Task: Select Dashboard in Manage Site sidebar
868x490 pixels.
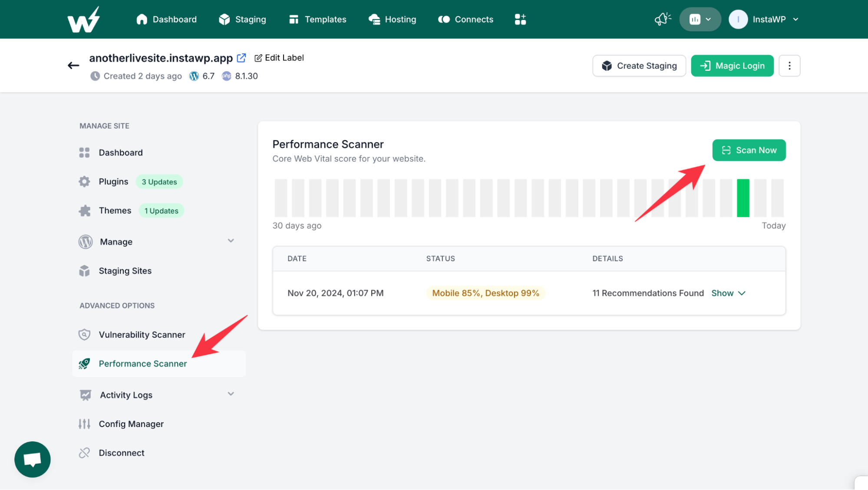Action: (159, 152)
